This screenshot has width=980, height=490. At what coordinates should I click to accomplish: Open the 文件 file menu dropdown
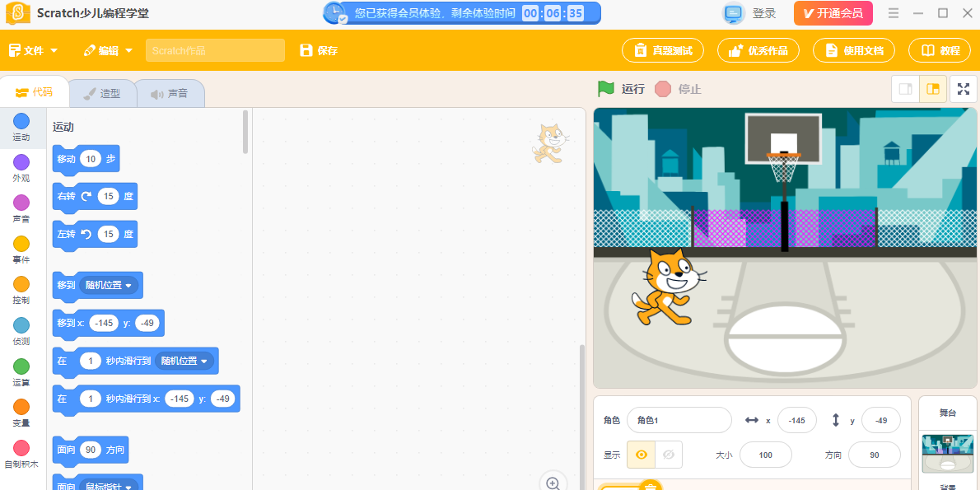pyautogui.click(x=33, y=50)
